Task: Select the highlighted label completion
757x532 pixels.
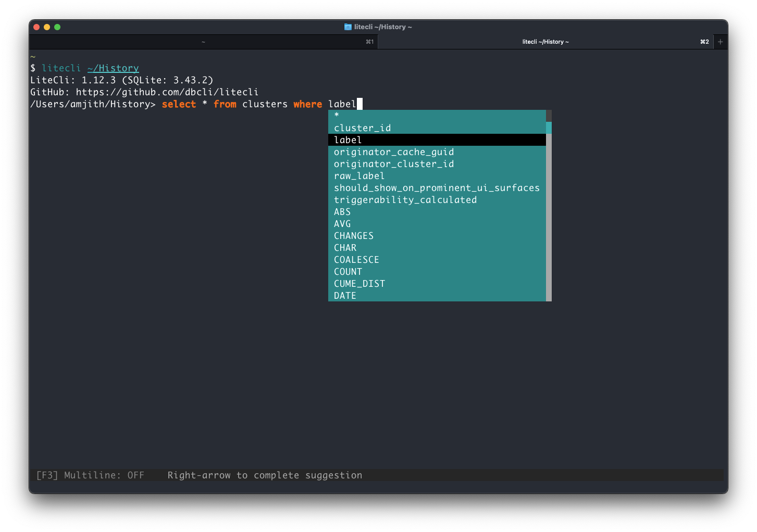Action: pyautogui.click(x=437, y=140)
